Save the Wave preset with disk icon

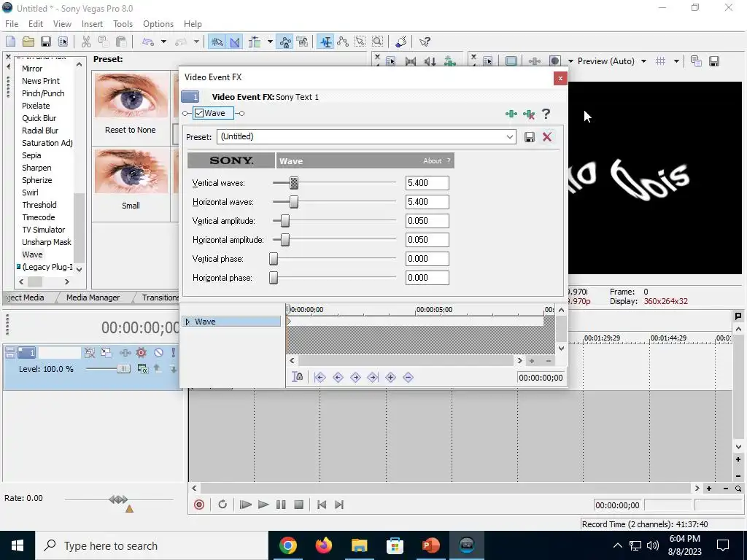[530, 137]
